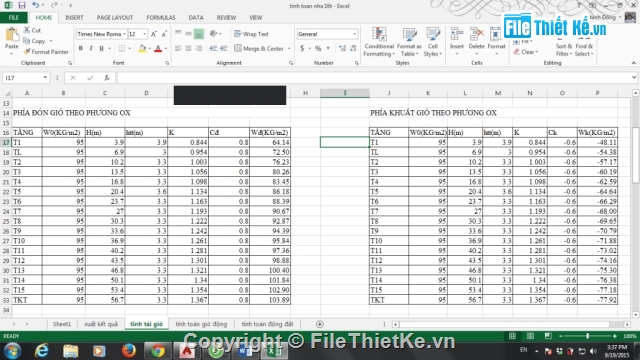The width and height of the screenshot is (640, 360).
Task: Click the Chrome icon in taskbar
Action: 158,351
